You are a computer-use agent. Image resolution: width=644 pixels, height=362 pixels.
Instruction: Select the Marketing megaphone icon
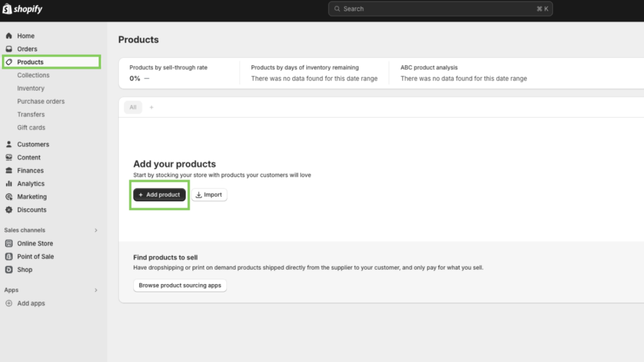[x=9, y=197]
